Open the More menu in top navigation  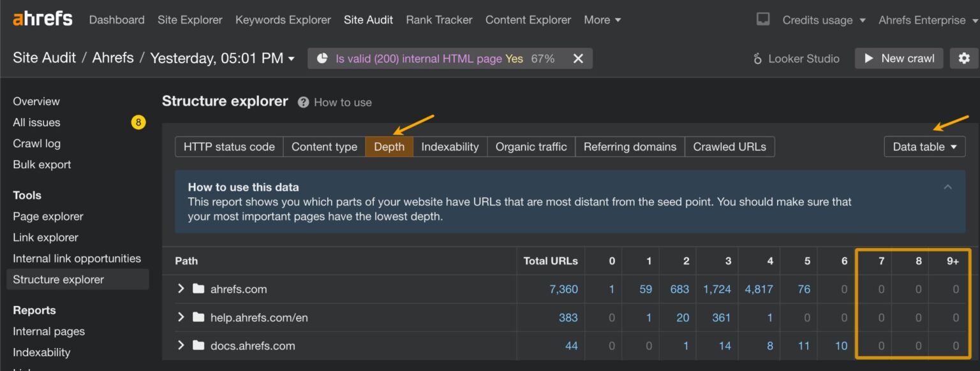pyautogui.click(x=601, y=20)
